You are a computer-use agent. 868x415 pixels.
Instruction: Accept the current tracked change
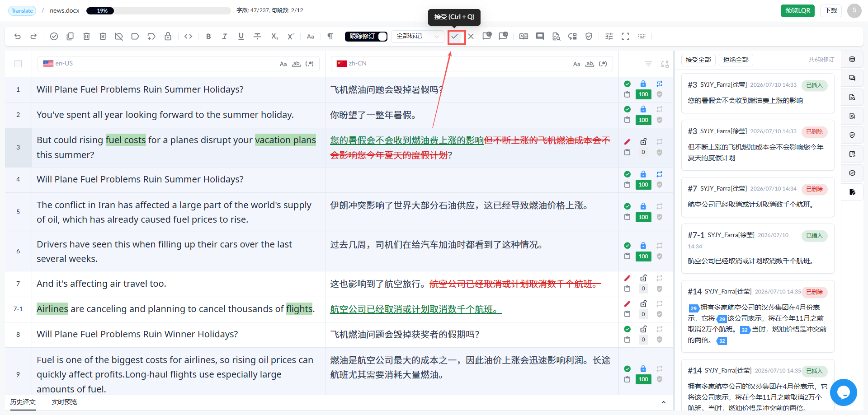click(x=455, y=37)
